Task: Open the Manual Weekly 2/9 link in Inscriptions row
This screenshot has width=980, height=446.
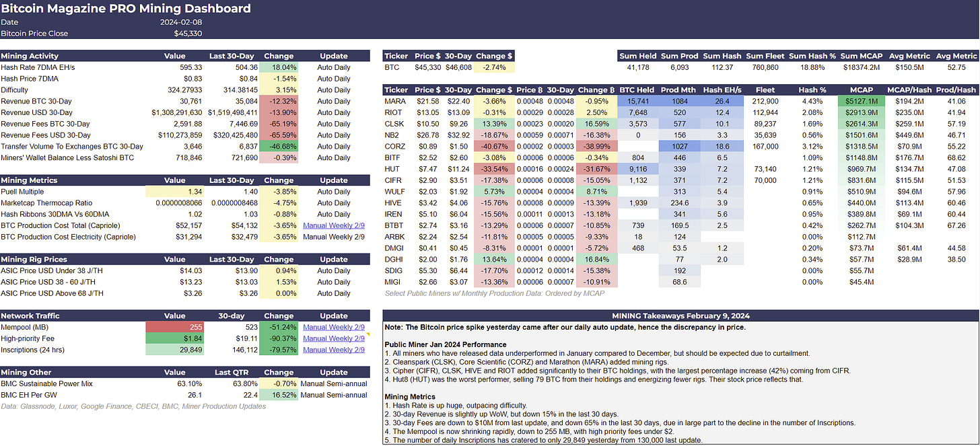Action: click(x=333, y=350)
